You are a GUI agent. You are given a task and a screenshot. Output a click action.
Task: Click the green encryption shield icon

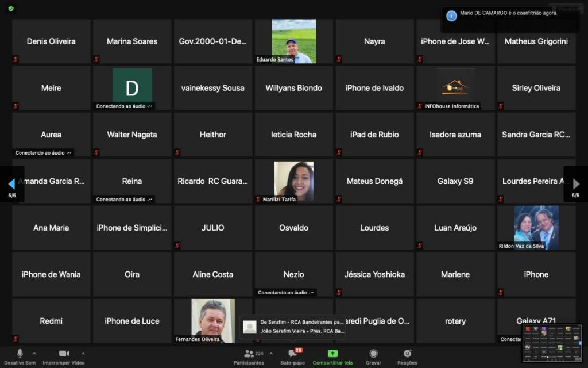pyautogui.click(x=11, y=9)
